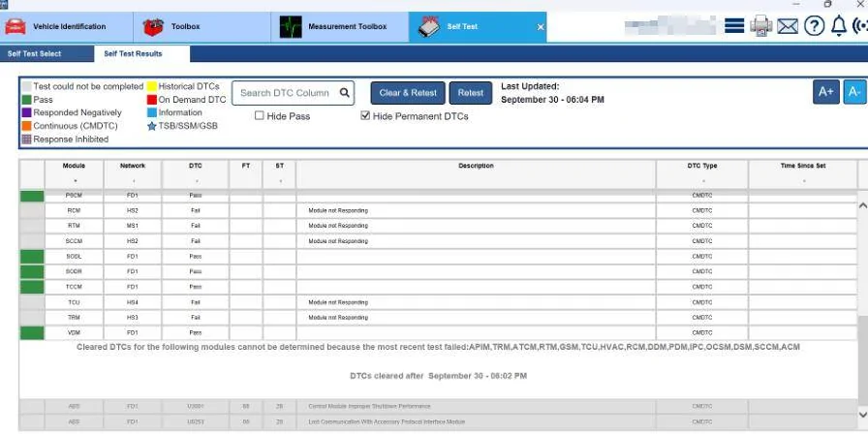Click the Retest button
The width and height of the screenshot is (868, 436).
pyautogui.click(x=471, y=93)
